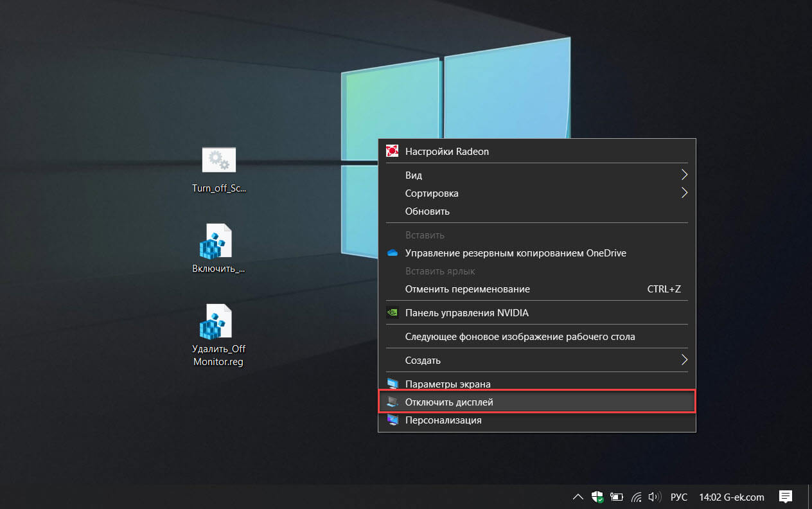The width and height of the screenshot is (812, 509).
Task: Select Отключить дисплей menu item
Action: click(448, 402)
